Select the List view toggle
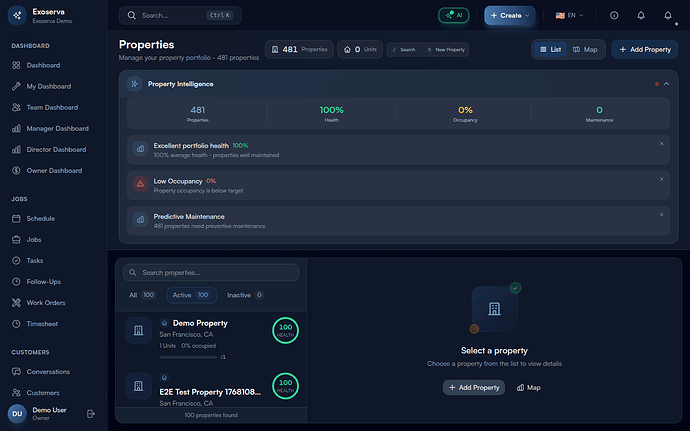 (x=550, y=49)
